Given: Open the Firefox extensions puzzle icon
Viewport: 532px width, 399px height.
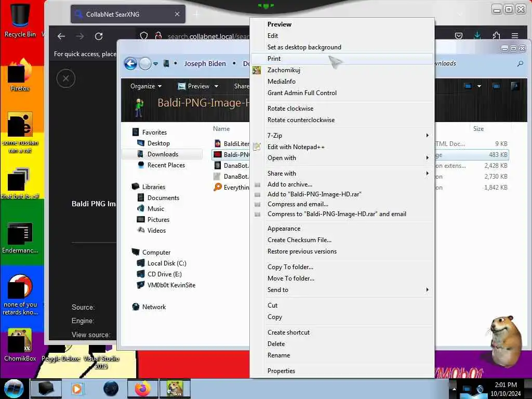Looking at the screenshot, I should (x=496, y=35).
